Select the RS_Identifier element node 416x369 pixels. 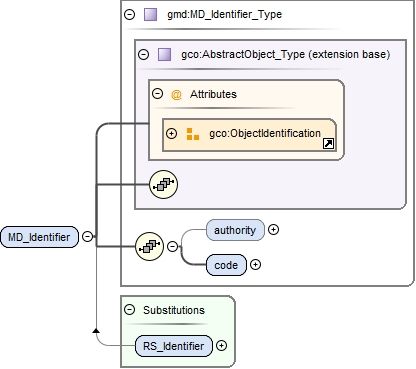174,346
